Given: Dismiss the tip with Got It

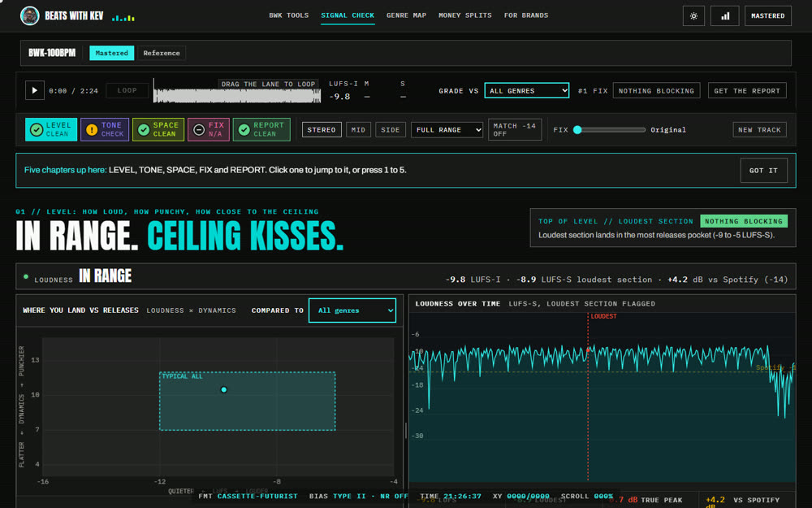Looking at the screenshot, I should pyautogui.click(x=763, y=170).
